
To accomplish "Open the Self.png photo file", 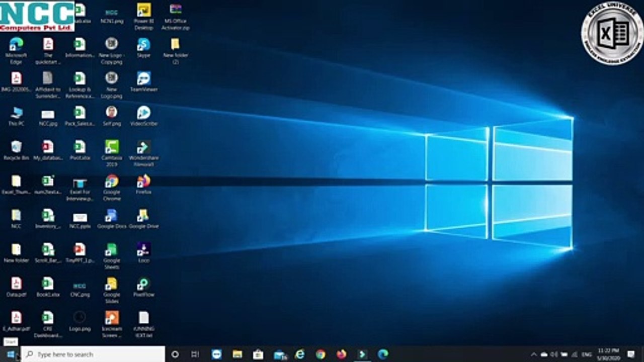I will pos(112,116).
